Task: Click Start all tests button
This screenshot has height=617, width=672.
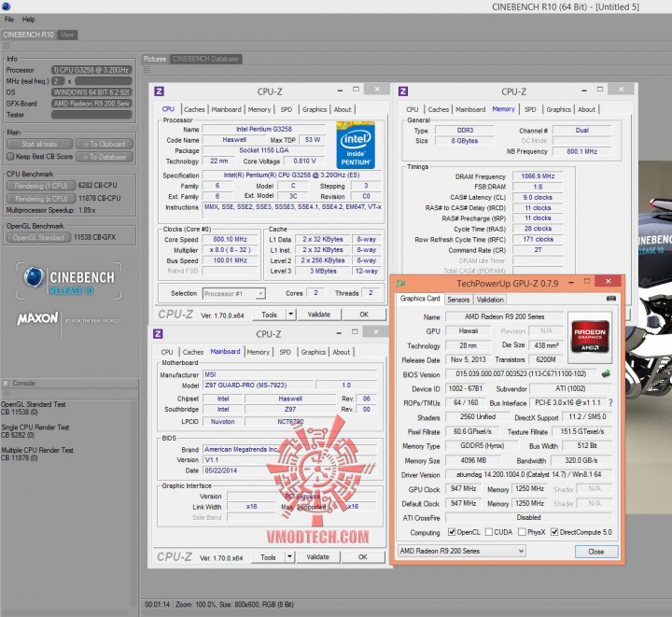Action: (x=39, y=144)
